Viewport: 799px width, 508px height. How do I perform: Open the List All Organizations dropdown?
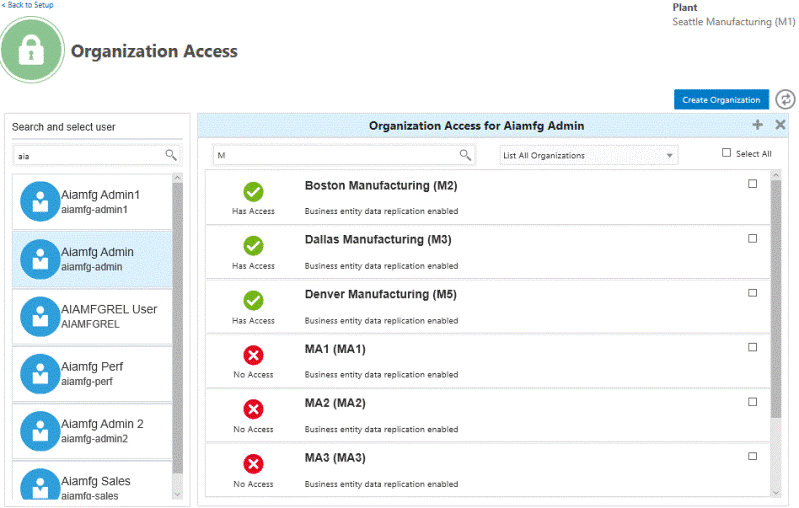(589, 155)
